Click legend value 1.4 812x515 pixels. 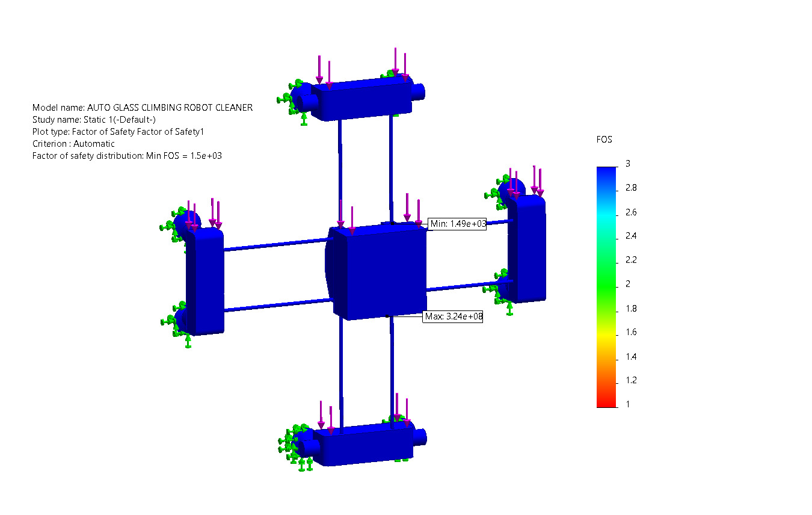[631, 357]
